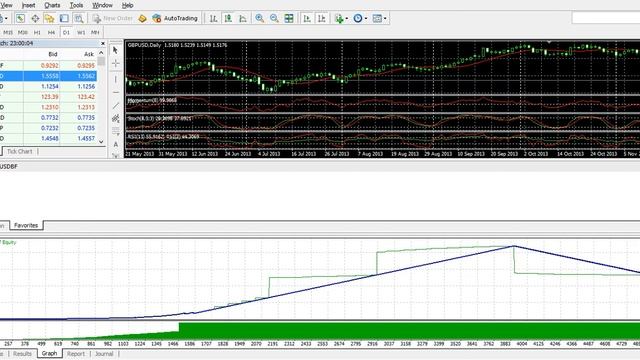Open the Market Watch toolbar icon
Image resolution: width=640 pixels, height=360 pixels.
(x=20, y=18)
